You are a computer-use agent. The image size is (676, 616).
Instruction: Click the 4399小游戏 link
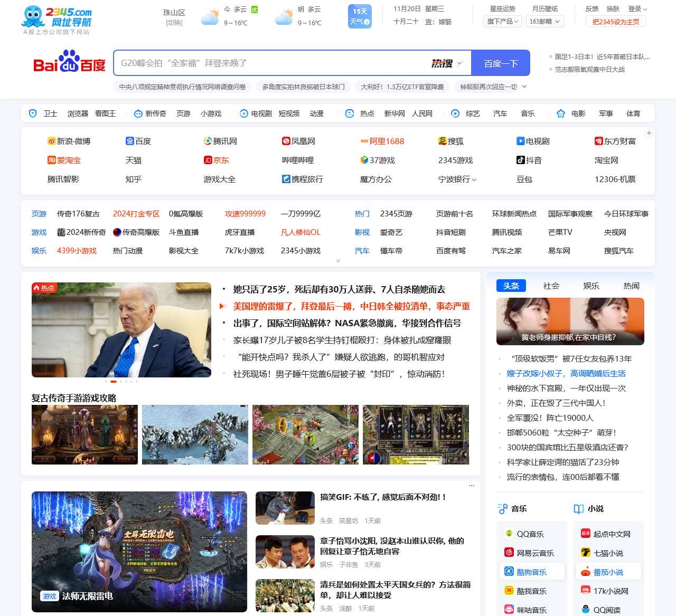[77, 251]
